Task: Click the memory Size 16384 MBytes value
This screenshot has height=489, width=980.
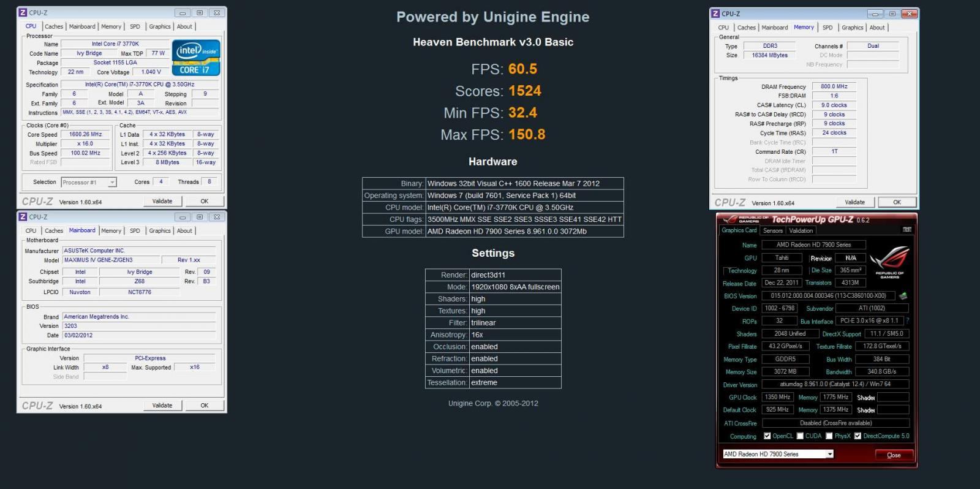Action: coord(770,55)
